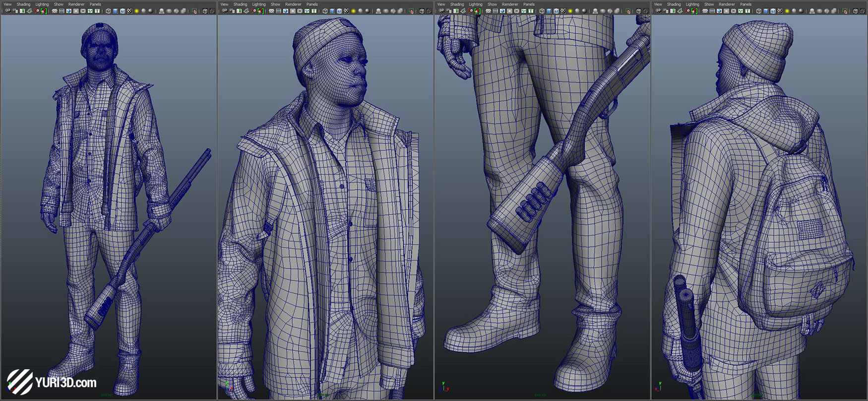Click axis gizmo in legs view panel corner
This screenshot has width=868, height=401.
(444, 386)
